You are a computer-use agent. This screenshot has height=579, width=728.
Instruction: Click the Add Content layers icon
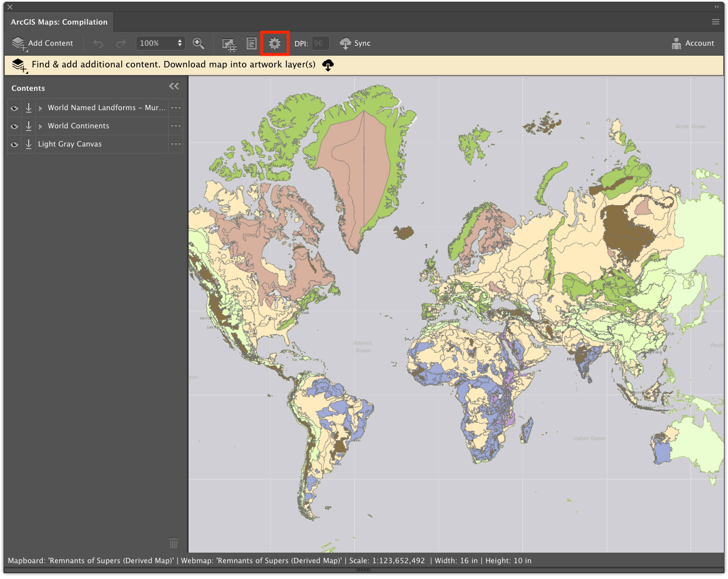pyautogui.click(x=19, y=43)
